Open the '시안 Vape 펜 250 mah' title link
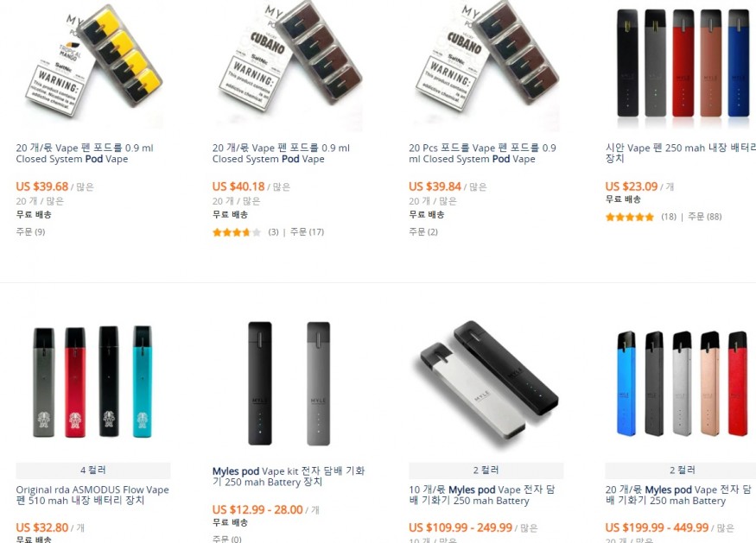The image size is (756, 543). tap(681, 153)
